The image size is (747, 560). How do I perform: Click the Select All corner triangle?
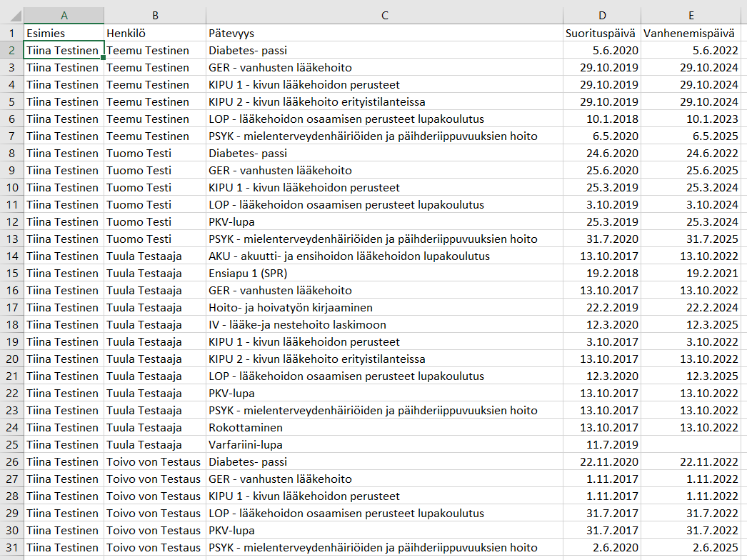click(16, 16)
